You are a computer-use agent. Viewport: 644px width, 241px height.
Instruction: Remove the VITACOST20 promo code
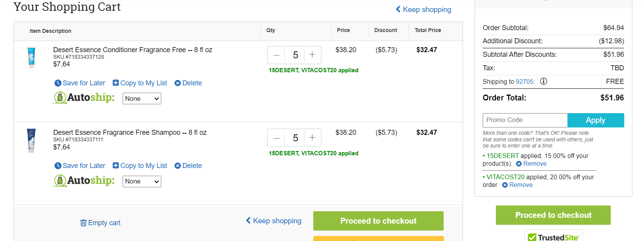(x=518, y=185)
